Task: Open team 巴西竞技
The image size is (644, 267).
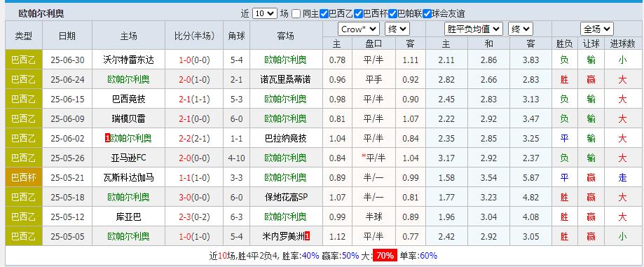Action: click(128, 99)
